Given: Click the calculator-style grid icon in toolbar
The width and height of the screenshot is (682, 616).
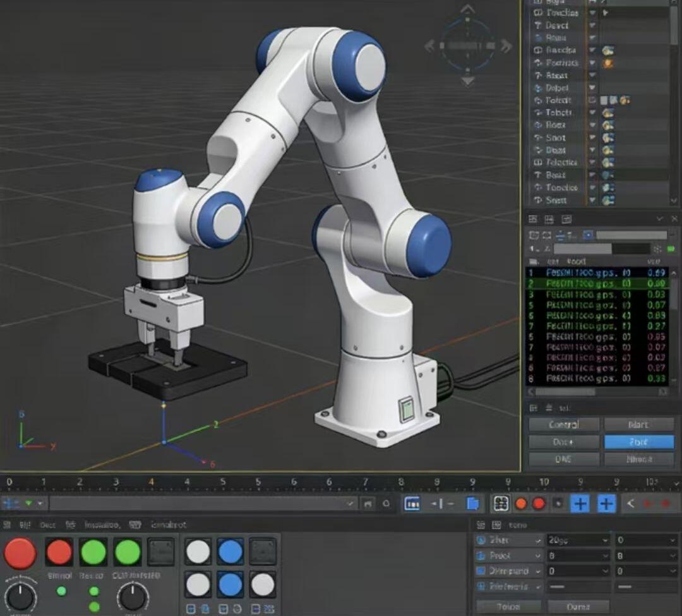Looking at the screenshot, I should (501, 504).
